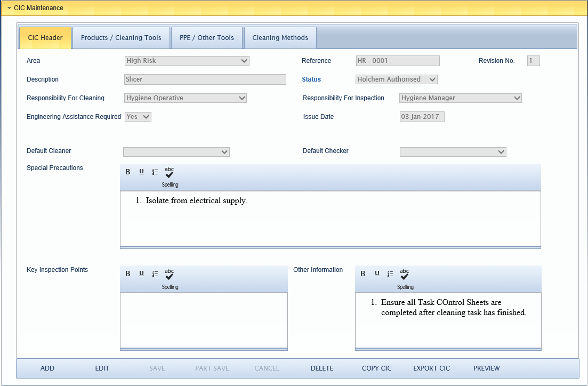Open the Status dropdown showing Holchem Authorised
The width and height of the screenshot is (588, 386).
click(397, 79)
